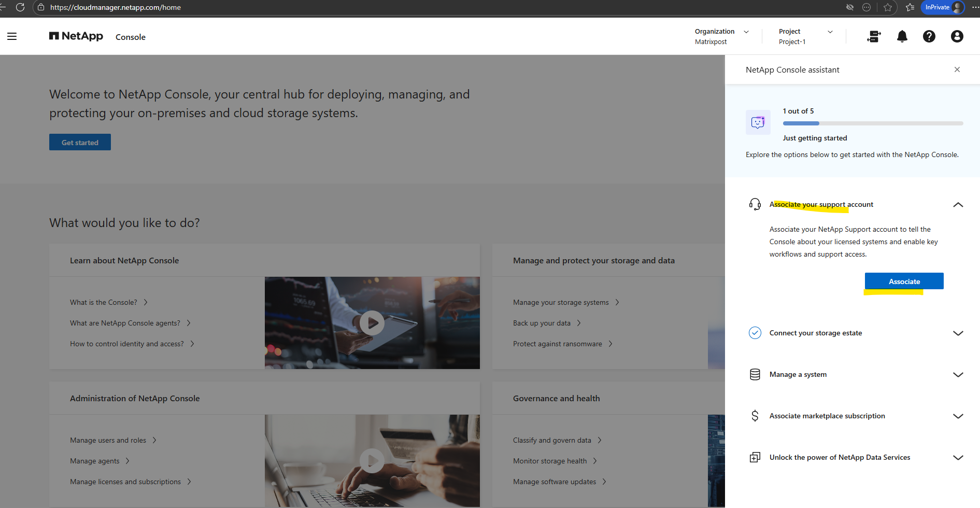Viewport: 980px width, 508px height.
Task: Expand the Manage a system section
Action: click(x=958, y=375)
